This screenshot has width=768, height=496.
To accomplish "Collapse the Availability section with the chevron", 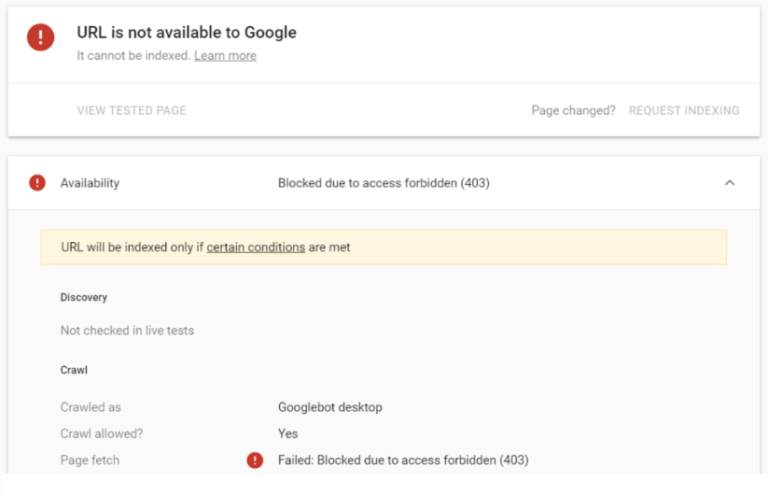I will coord(729,183).
